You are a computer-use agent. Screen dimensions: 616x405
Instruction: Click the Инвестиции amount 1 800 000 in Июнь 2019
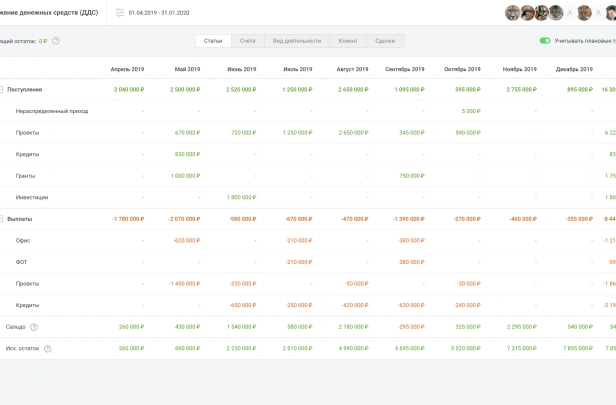(241, 197)
